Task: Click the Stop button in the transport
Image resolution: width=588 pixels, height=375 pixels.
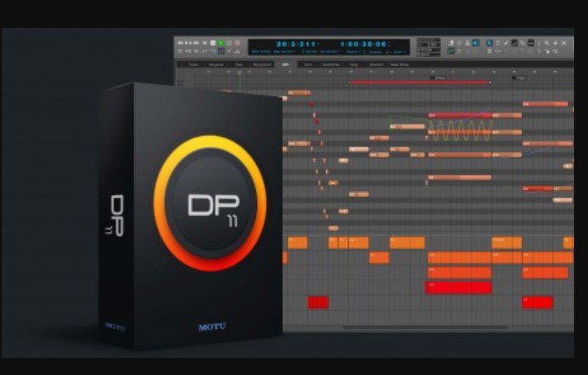Action: 212,43
